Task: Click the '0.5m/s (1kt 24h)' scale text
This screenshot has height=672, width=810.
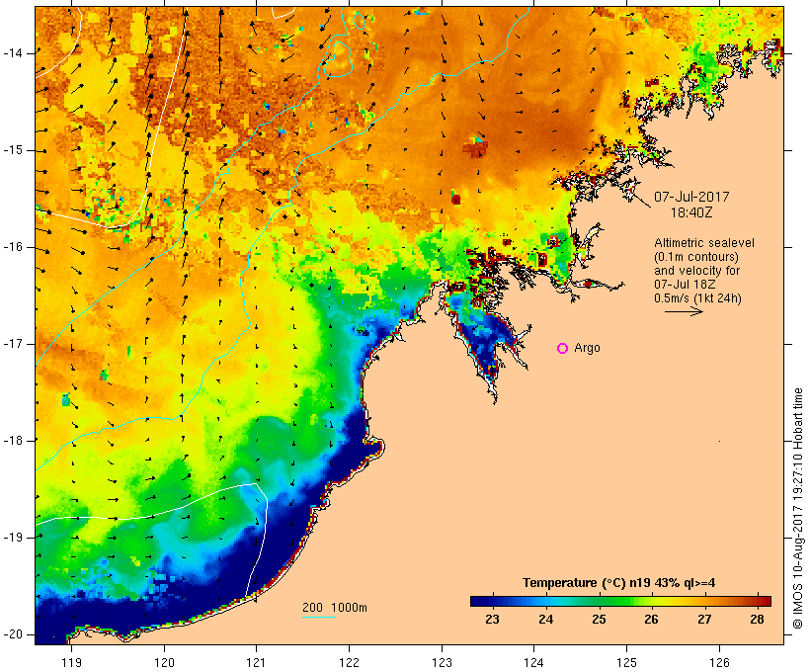Action: (x=698, y=298)
